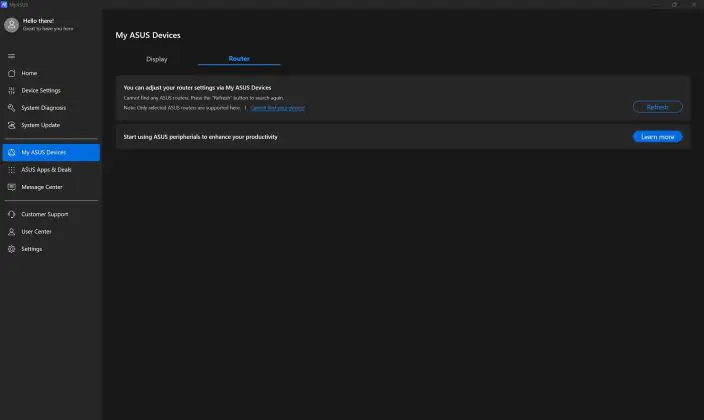This screenshot has width=704, height=420.
Task: Go to System Diagnosis
Action: [51, 108]
